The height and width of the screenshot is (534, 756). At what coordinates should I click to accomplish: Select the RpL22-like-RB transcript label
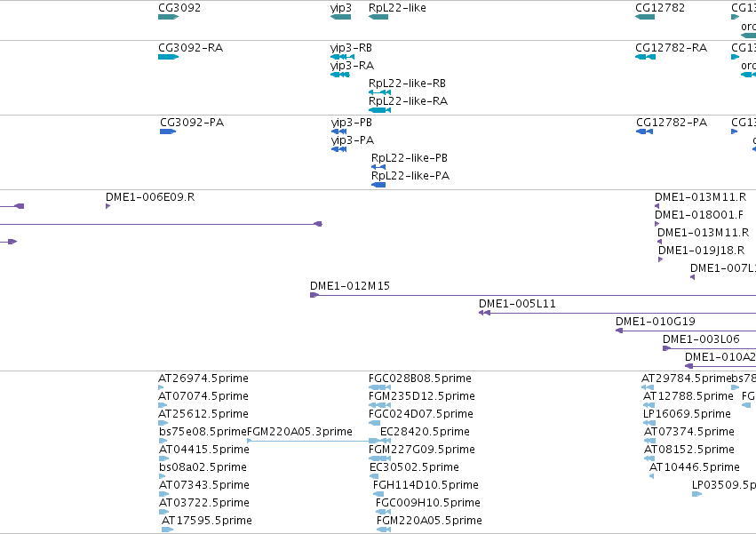tap(407, 84)
